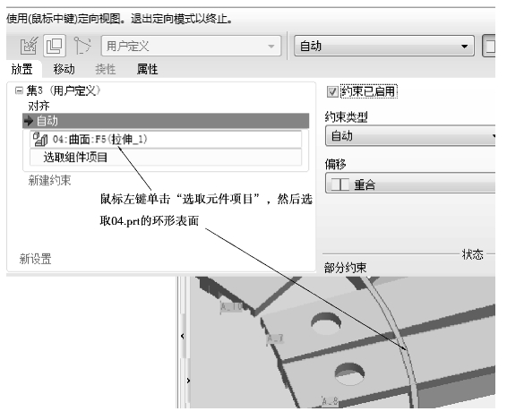Click the surface icon beside 04:曲面:F5
The height and width of the screenshot is (420, 507).
tap(40, 140)
